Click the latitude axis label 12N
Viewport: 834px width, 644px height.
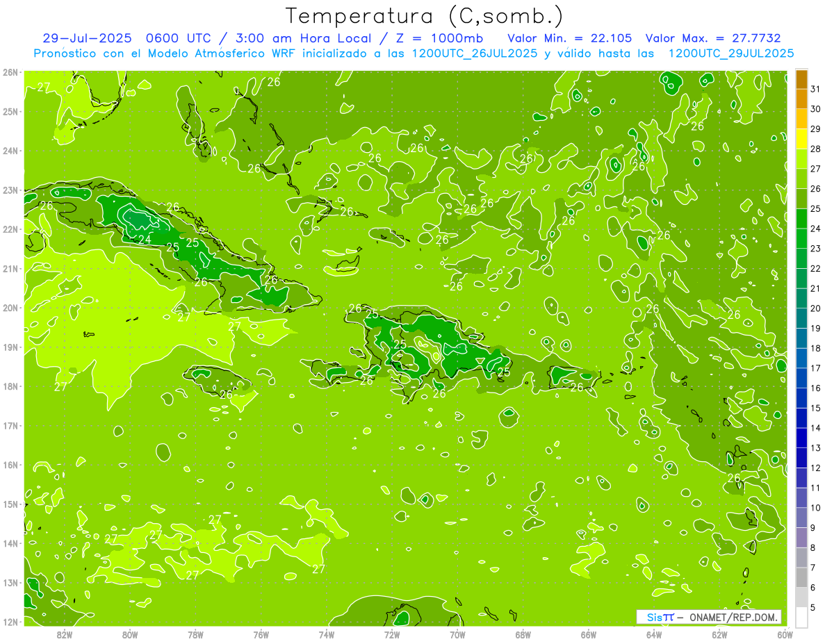coord(10,622)
